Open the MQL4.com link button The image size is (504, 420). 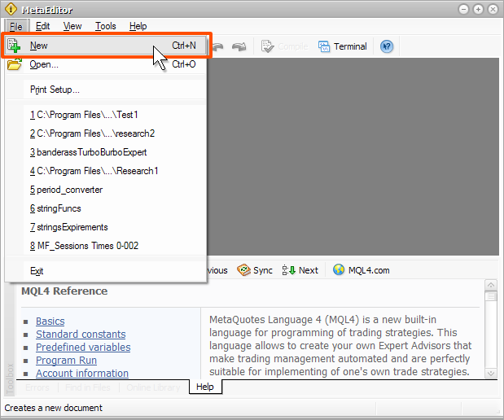[362, 270]
